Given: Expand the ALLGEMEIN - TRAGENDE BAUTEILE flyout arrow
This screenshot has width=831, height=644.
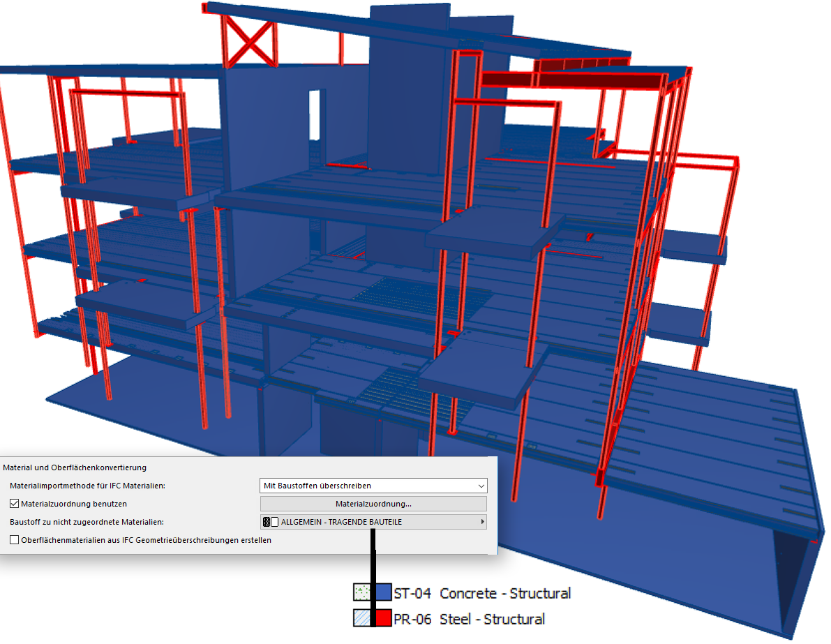Looking at the screenshot, I should click(x=482, y=521).
